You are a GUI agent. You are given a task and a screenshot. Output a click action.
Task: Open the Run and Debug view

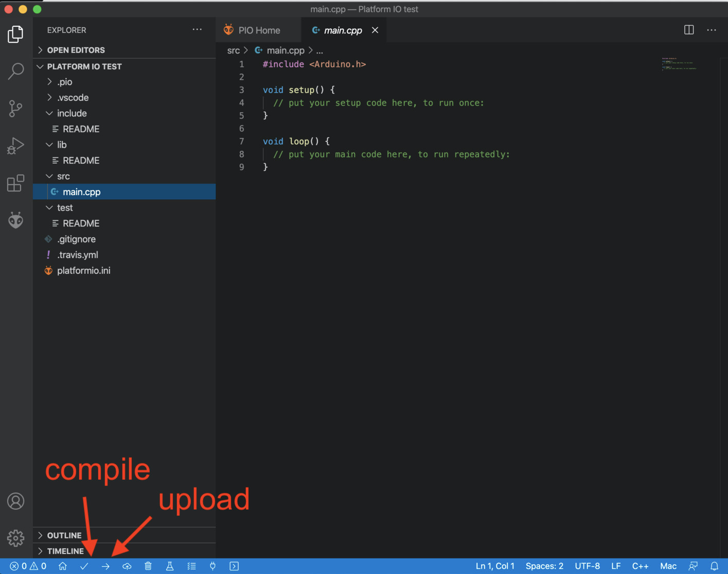click(x=15, y=146)
